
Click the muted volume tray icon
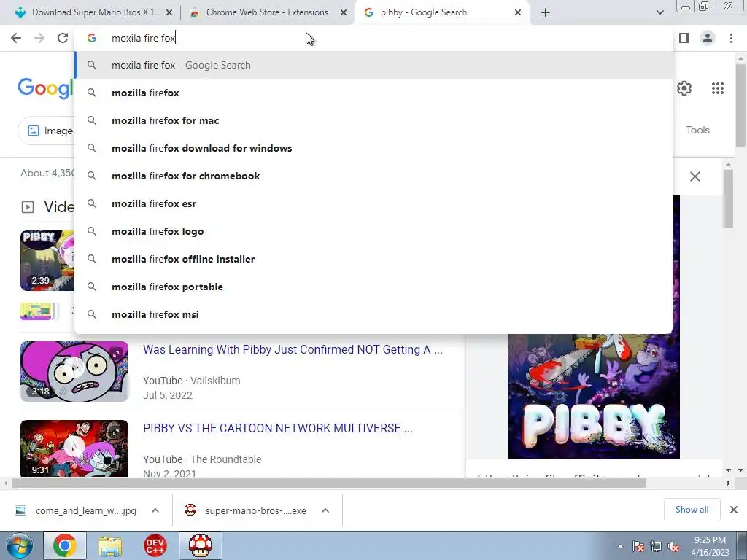coord(673,546)
